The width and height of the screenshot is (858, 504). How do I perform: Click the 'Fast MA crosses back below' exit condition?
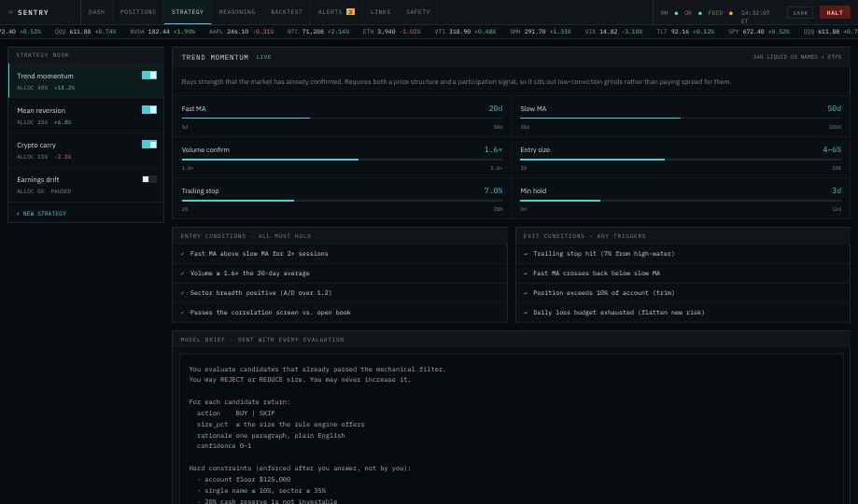pyautogui.click(x=682, y=273)
